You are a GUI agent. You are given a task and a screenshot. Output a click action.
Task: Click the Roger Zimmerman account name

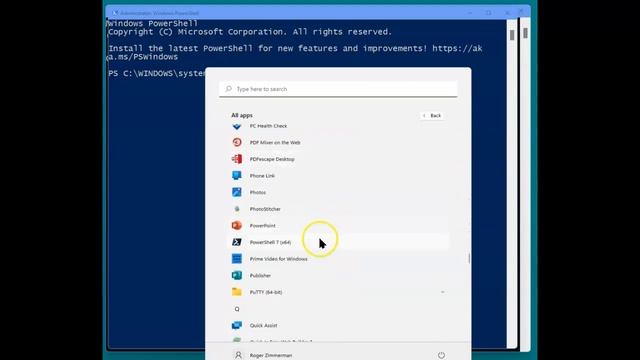271,356
